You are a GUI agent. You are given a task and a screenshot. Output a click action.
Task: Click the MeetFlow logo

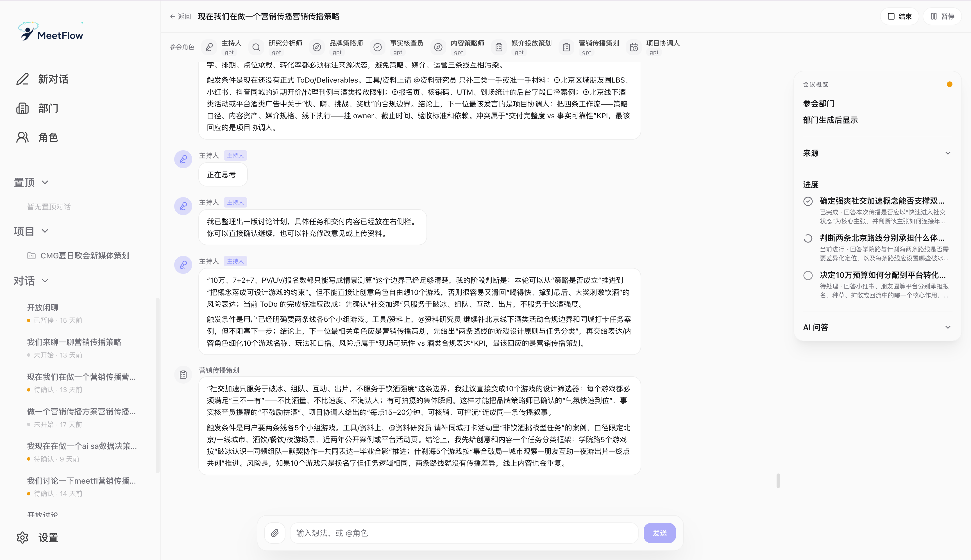click(50, 31)
